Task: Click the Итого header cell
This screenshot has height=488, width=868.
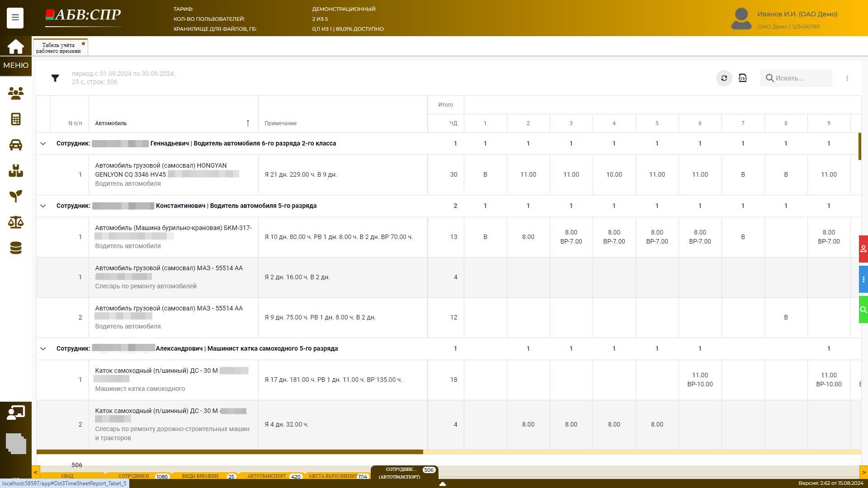Action: pyautogui.click(x=445, y=105)
